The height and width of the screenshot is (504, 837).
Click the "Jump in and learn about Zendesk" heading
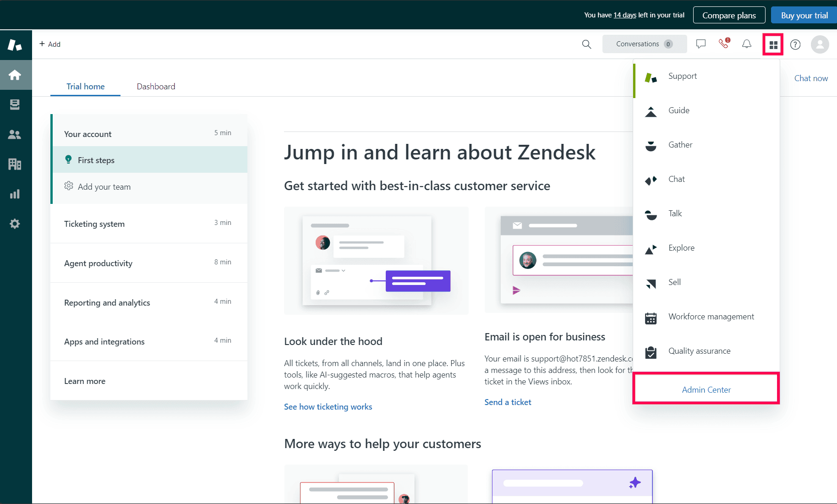[x=440, y=153]
